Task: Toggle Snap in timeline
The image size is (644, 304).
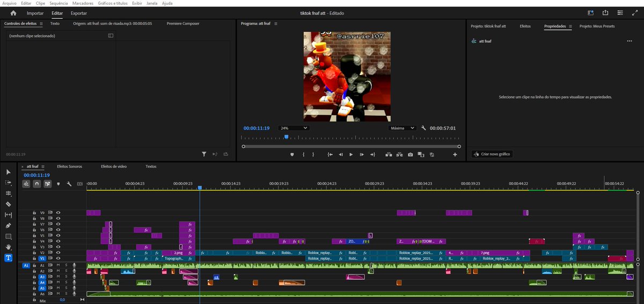Action: pyautogui.click(x=37, y=183)
